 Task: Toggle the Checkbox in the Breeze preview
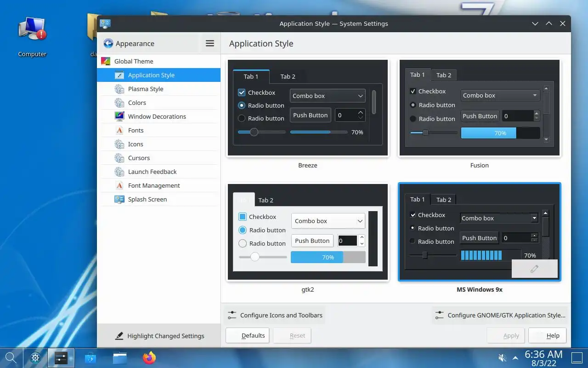tap(242, 92)
